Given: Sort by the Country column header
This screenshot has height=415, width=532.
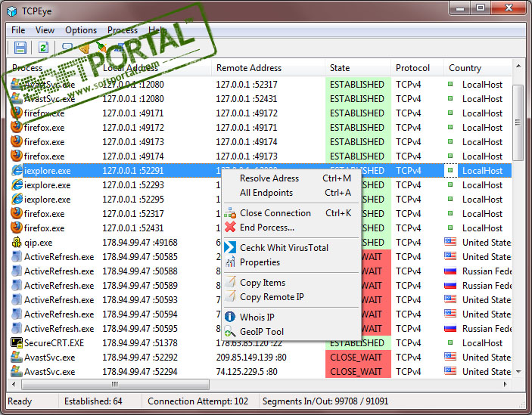Looking at the screenshot, I should coord(478,68).
